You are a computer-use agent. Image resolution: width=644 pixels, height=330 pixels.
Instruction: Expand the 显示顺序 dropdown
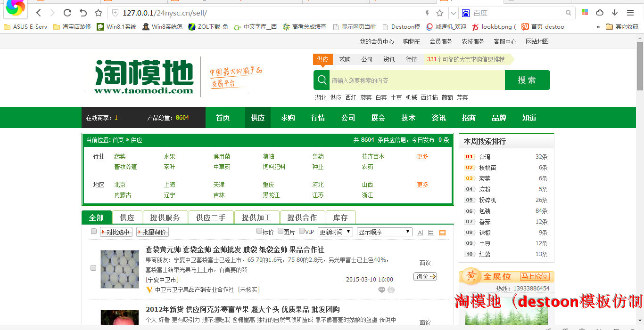384,232
